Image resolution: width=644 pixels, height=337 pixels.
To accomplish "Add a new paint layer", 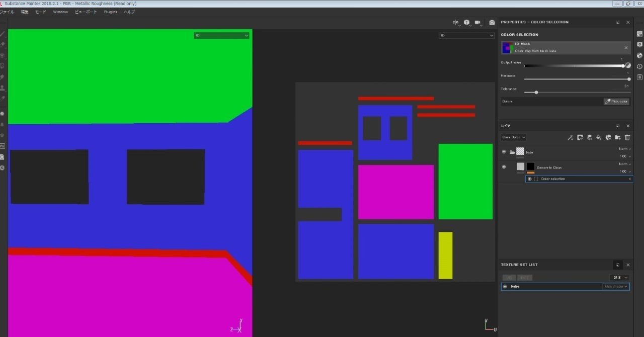I will point(589,137).
